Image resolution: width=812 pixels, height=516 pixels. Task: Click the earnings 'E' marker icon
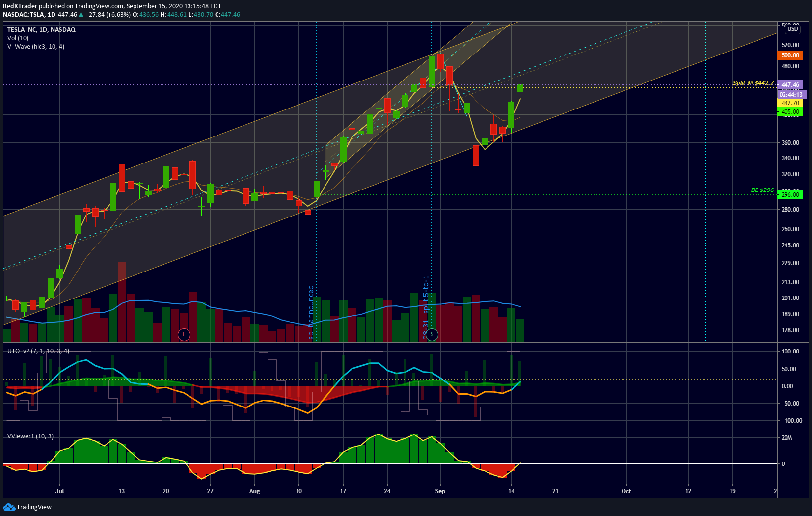pyautogui.click(x=184, y=335)
